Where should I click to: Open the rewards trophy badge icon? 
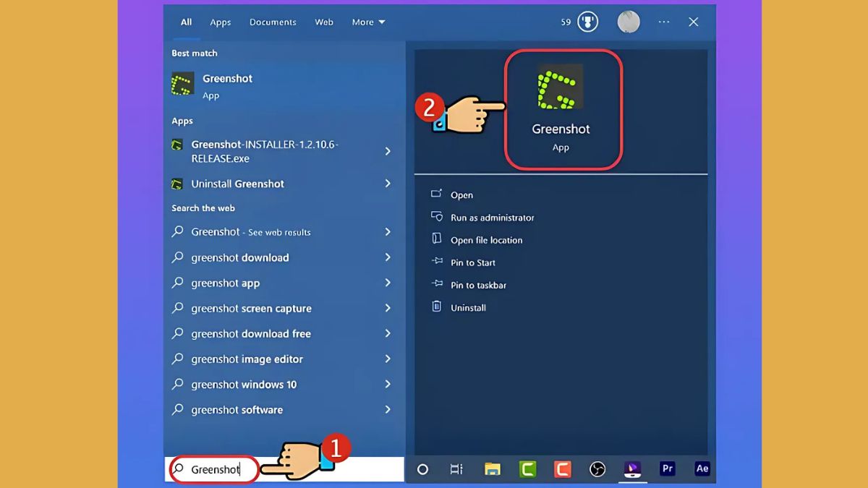pyautogui.click(x=588, y=22)
